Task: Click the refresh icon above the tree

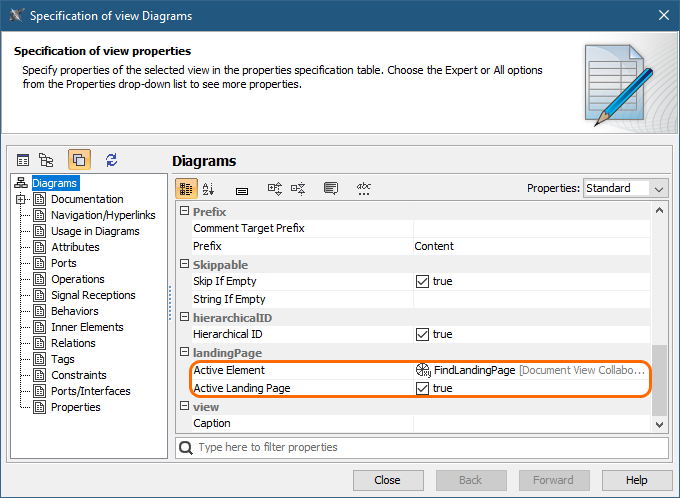Action: point(111,160)
